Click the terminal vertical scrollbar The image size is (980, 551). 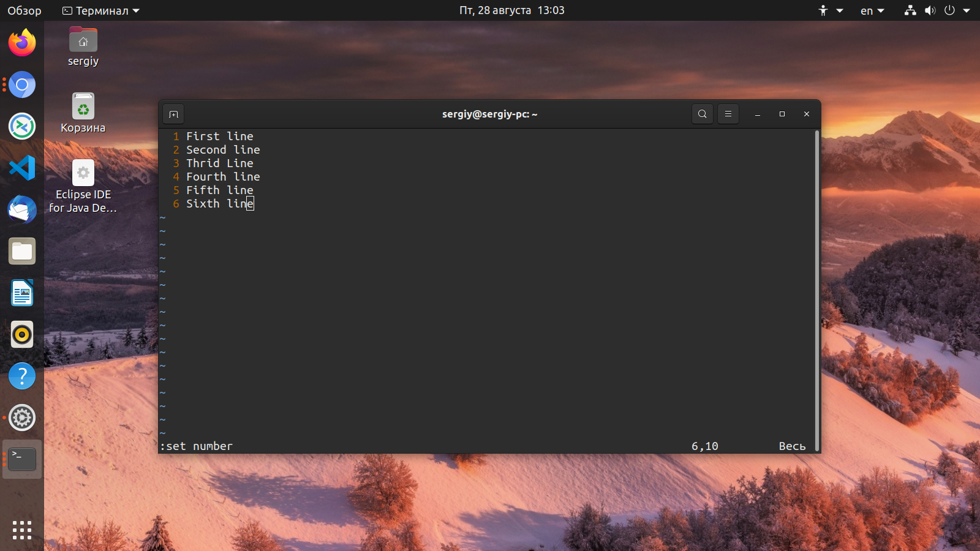817,291
